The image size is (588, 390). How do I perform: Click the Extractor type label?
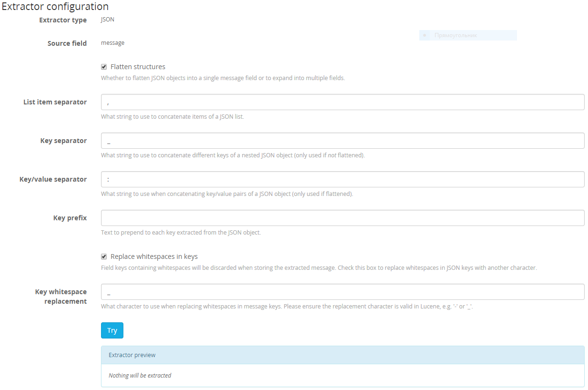62,20
